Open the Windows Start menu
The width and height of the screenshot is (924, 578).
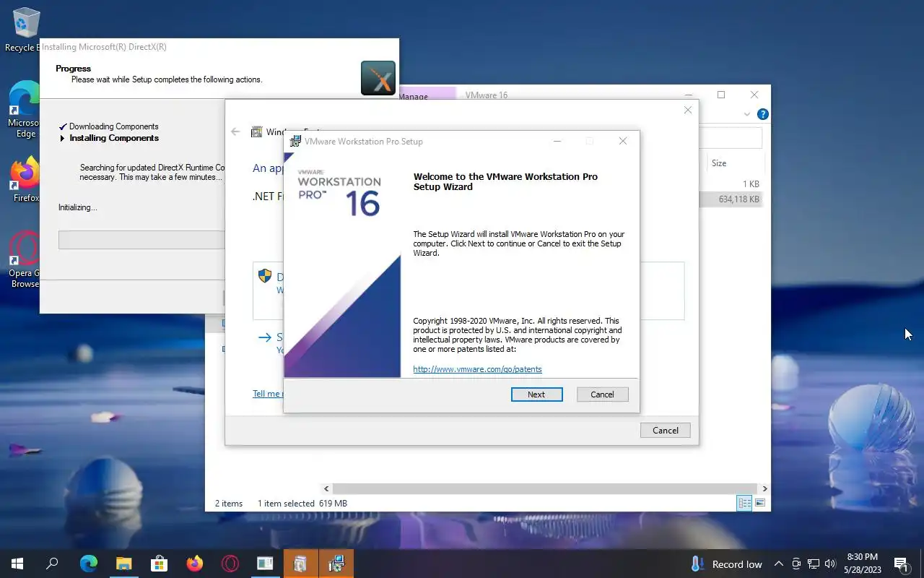click(x=17, y=564)
